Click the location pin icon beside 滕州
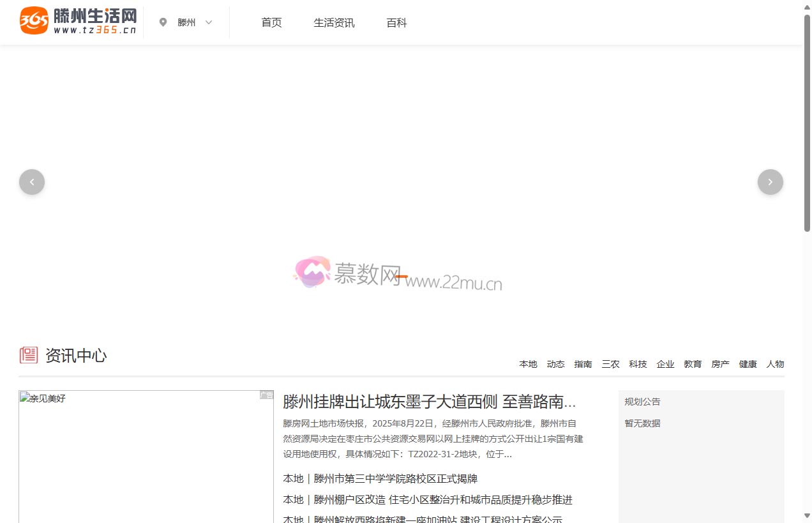Screen dimensions: 812x523 pos(163,22)
